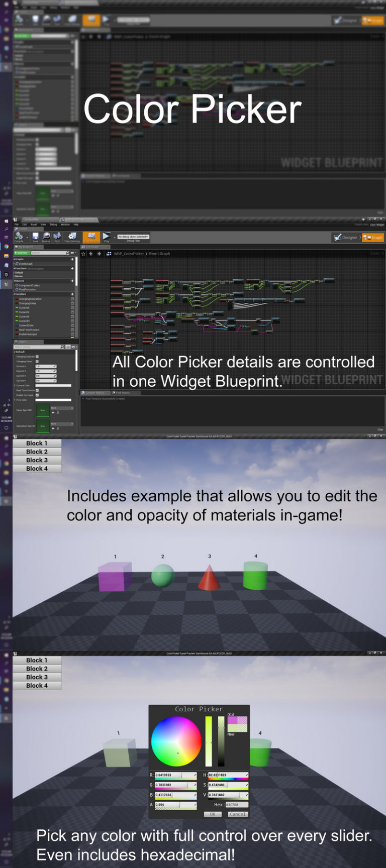Pick a hue on the color wheel
Image resolution: width=386 pixels, height=868 pixels.
pos(176,741)
